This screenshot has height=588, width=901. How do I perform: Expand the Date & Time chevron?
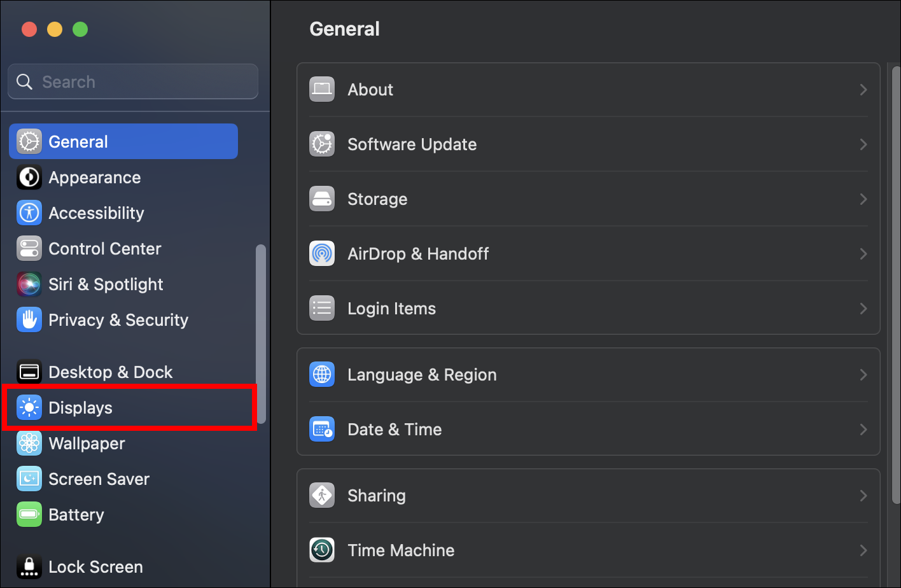(863, 430)
